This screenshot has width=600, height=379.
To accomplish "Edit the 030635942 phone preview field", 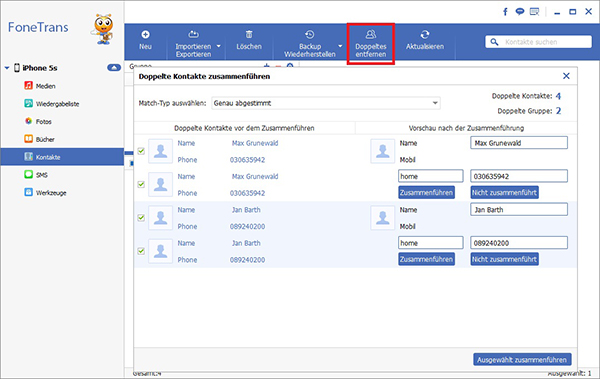I will point(519,176).
